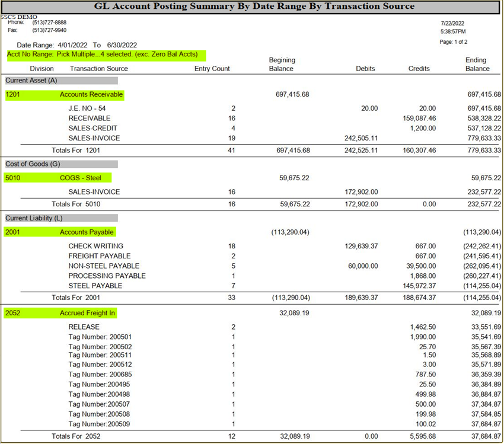Click the Page: 1 of 2 indicator
The width and height of the screenshot is (504, 444).
[x=453, y=42]
